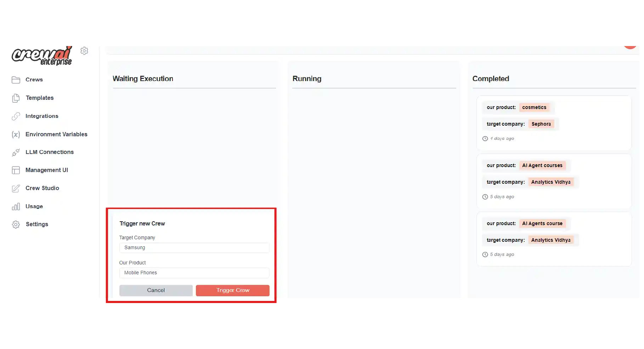Focus the Our Product field with Mobile Phones

pyautogui.click(x=194, y=273)
